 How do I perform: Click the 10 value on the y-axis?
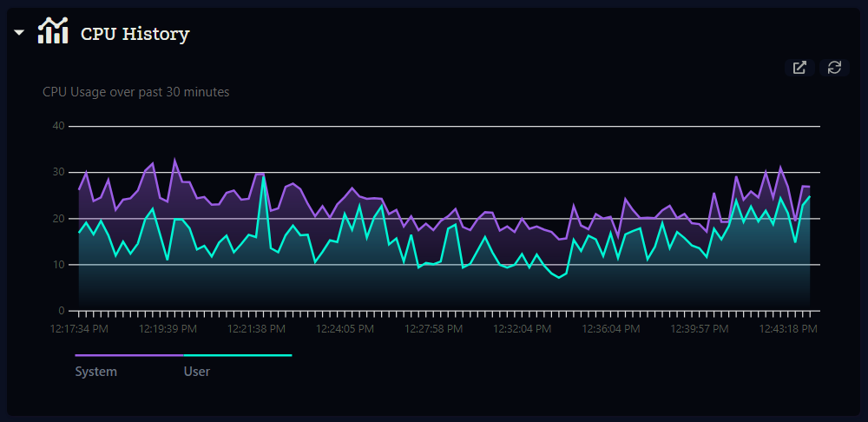pyautogui.click(x=59, y=265)
